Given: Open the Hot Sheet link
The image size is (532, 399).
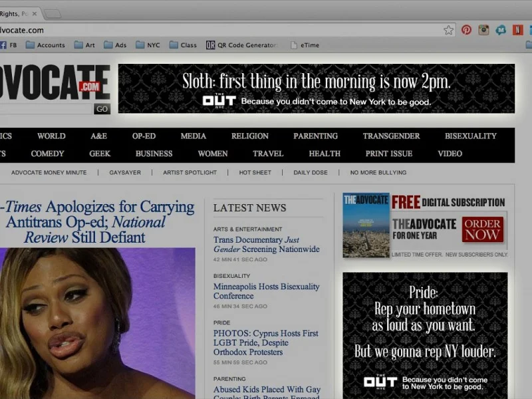Looking at the screenshot, I should pos(255,173).
